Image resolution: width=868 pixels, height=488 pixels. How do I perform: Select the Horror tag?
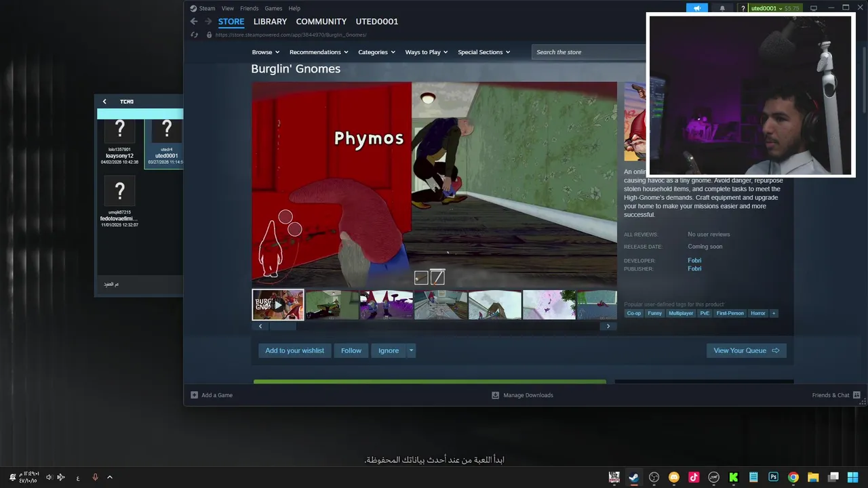(x=757, y=313)
